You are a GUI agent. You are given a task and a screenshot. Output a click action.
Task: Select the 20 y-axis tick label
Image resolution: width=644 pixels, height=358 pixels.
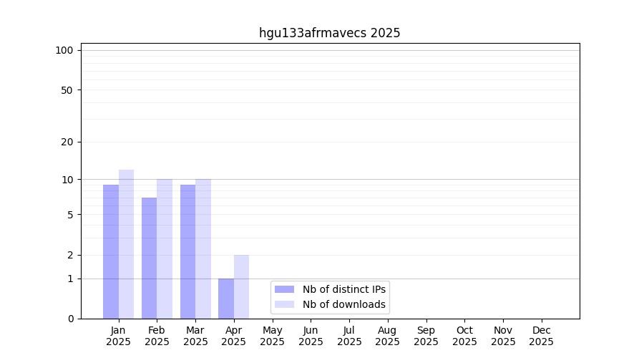[67, 142]
